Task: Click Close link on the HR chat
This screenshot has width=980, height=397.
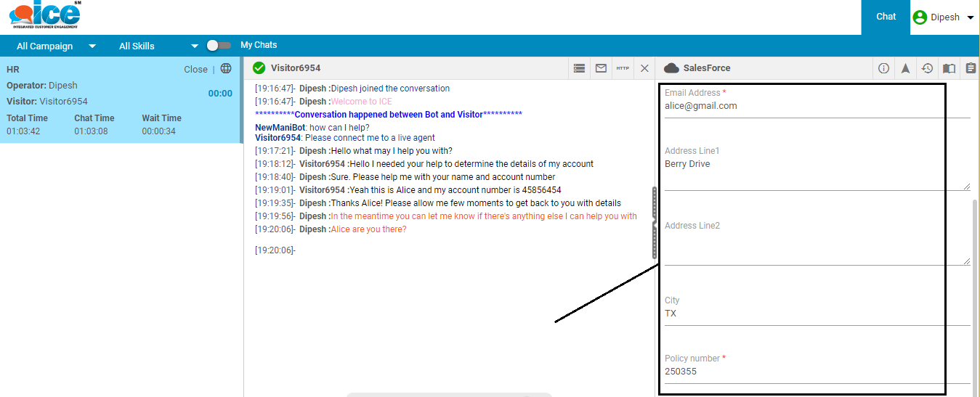Action: click(195, 70)
